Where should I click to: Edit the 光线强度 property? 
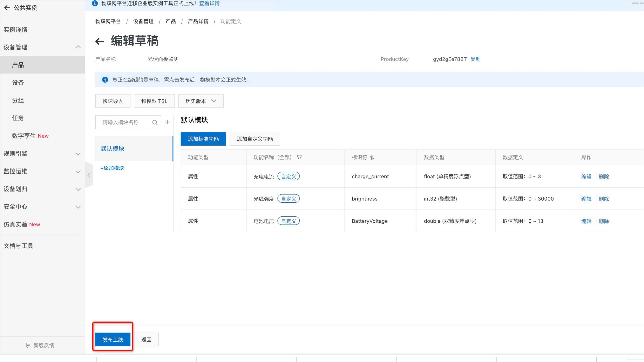[x=586, y=199]
